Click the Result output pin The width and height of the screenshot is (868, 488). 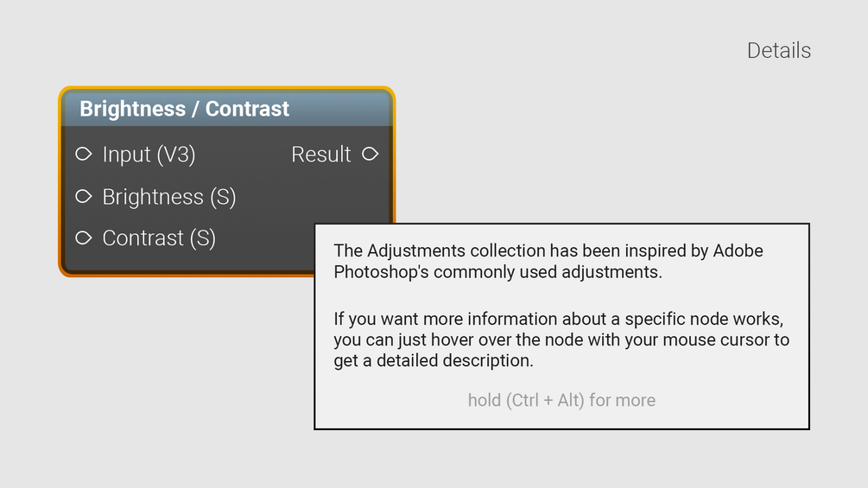point(370,155)
